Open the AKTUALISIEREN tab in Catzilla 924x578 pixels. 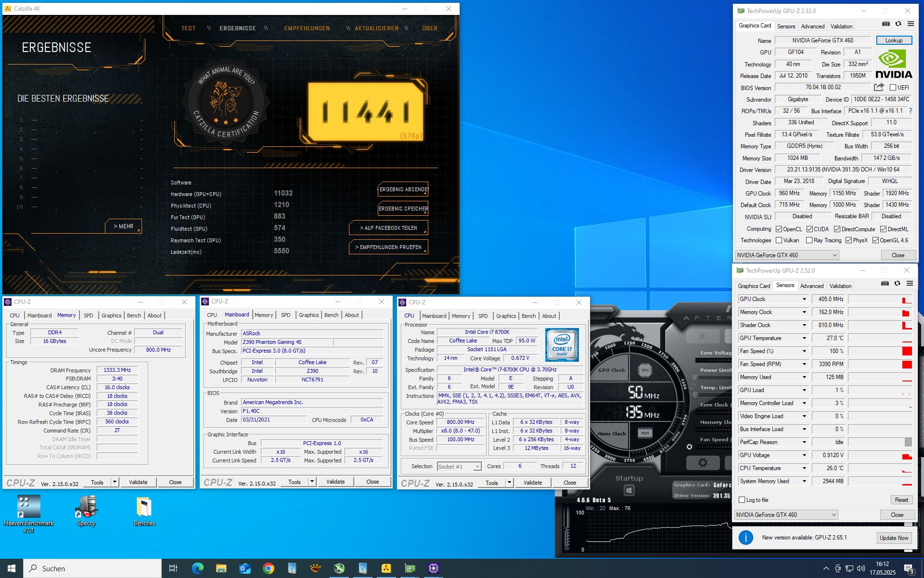click(x=376, y=28)
